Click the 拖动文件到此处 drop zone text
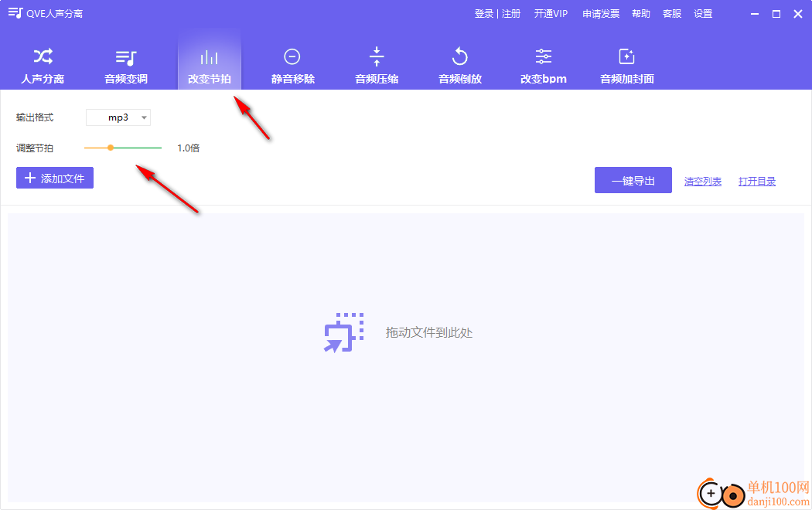Viewport: 812px width, 510px height. [x=428, y=332]
